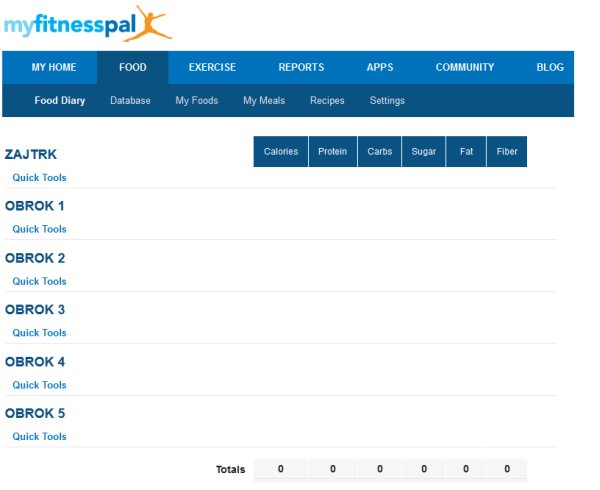Go to the REPORTS tab

[x=301, y=68]
